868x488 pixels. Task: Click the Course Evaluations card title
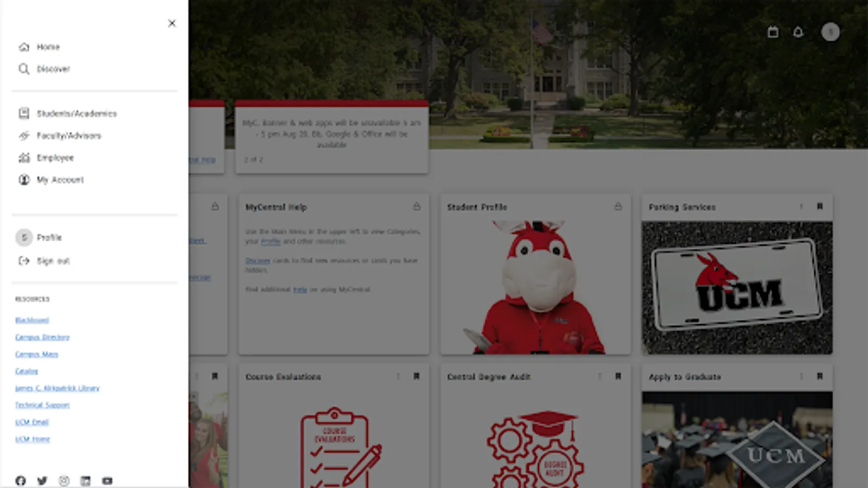283,377
